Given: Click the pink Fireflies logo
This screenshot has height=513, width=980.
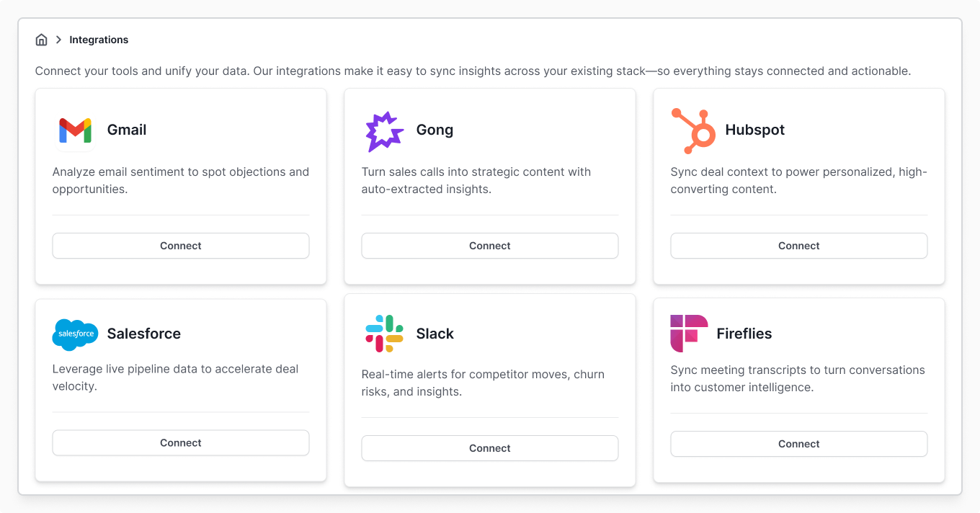Looking at the screenshot, I should (689, 334).
